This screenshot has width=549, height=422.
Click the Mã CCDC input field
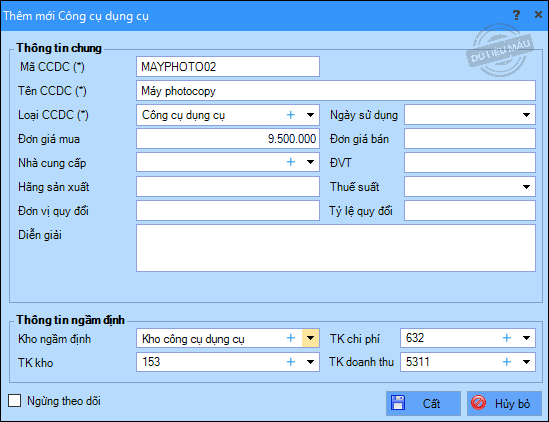point(228,67)
